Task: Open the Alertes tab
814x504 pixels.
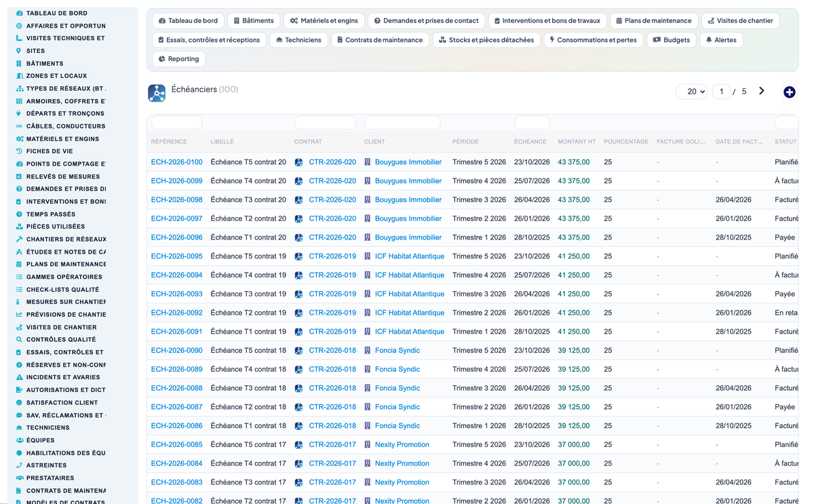Action: pos(720,40)
